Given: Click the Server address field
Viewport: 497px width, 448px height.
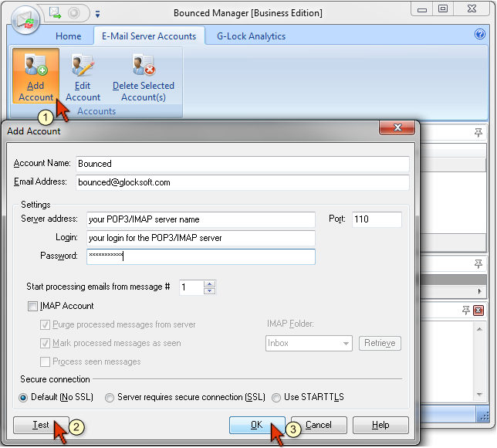Looking at the screenshot, I should tap(201, 219).
